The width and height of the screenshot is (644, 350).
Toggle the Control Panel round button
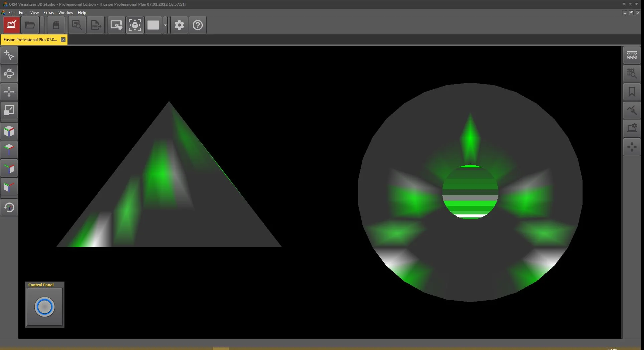coord(44,307)
